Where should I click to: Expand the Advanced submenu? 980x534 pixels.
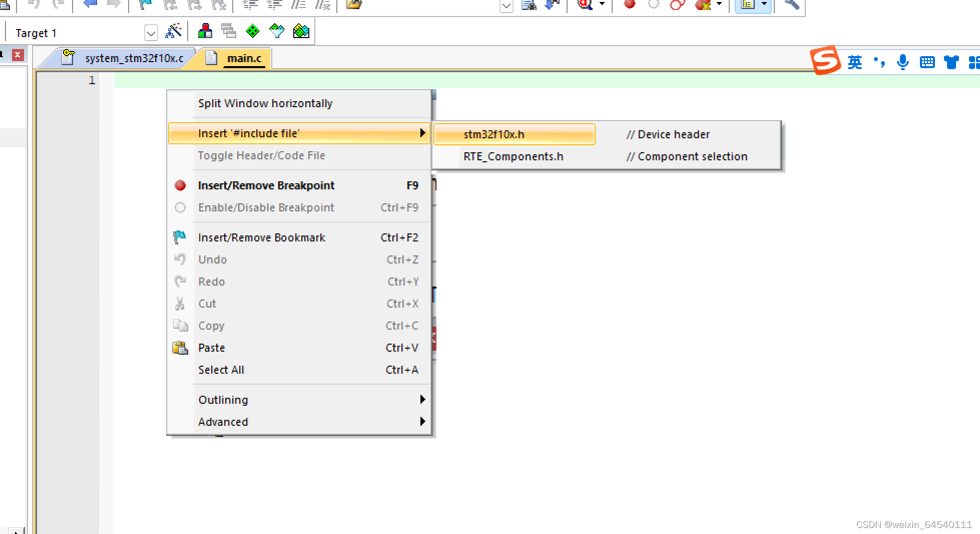223,421
